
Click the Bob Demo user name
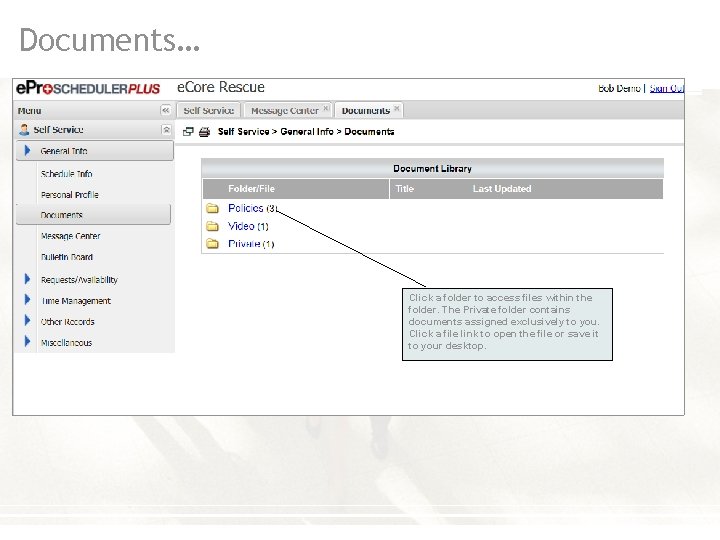(619, 88)
